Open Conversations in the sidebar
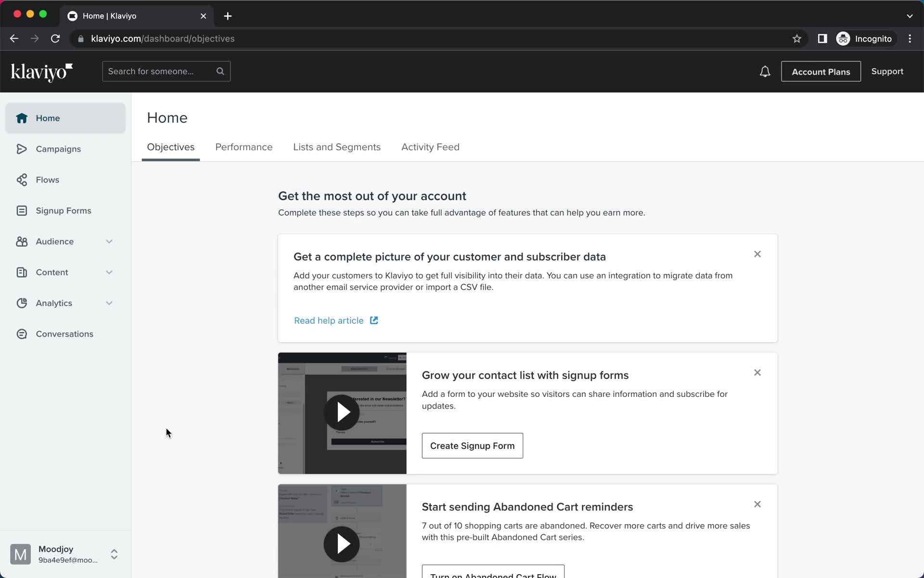Image resolution: width=924 pixels, height=578 pixels. click(x=65, y=334)
